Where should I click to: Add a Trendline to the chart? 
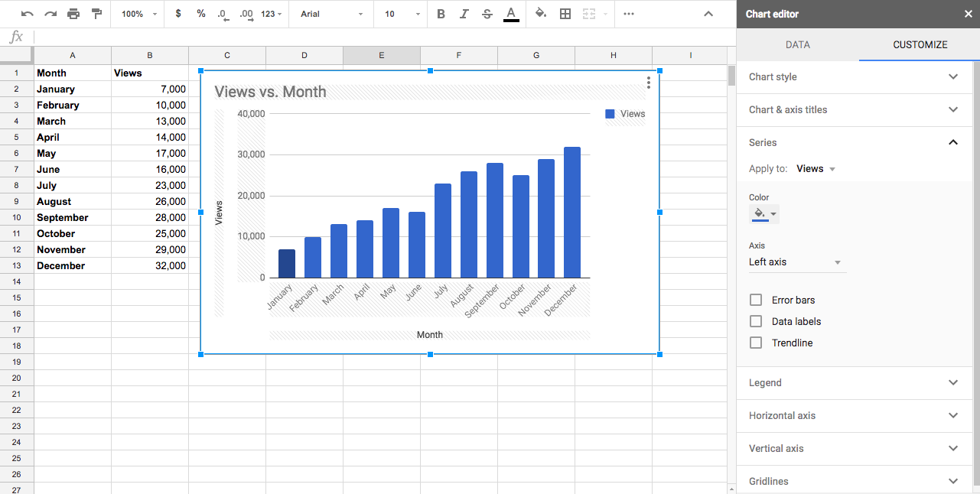[x=756, y=343]
